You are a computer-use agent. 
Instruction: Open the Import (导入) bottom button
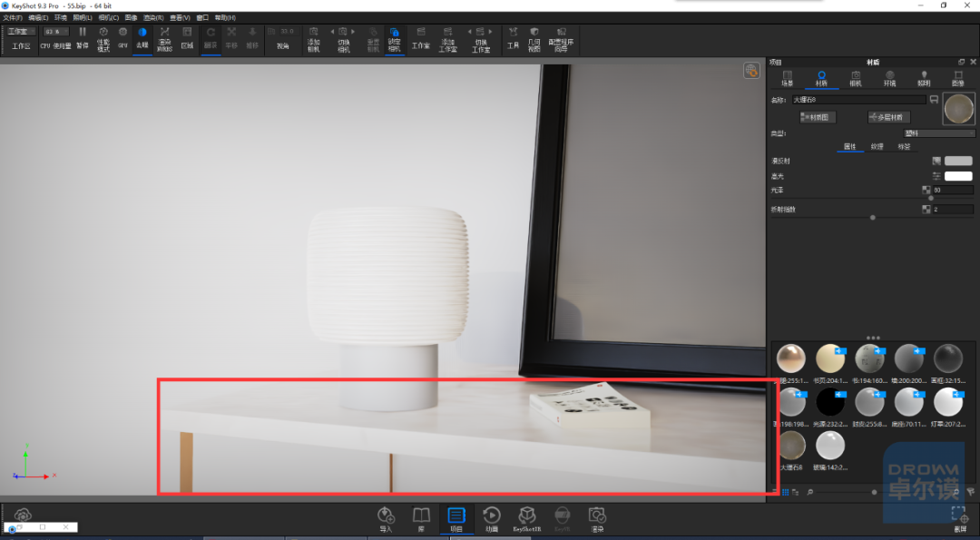pos(386,519)
